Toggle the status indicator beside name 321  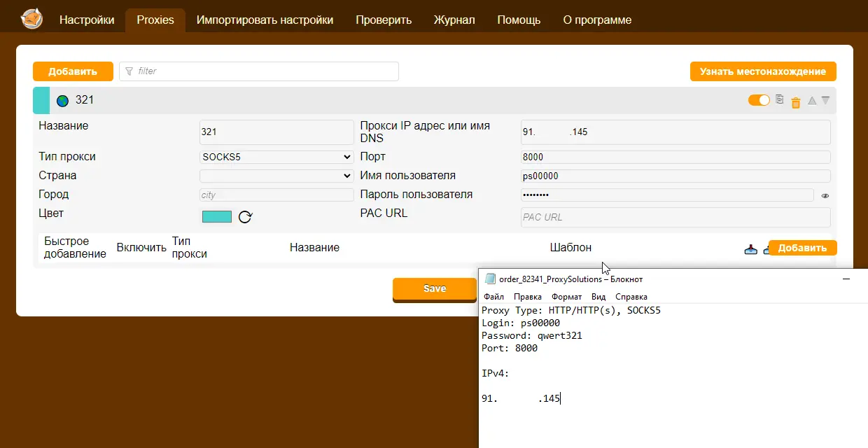[x=62, y=100]
